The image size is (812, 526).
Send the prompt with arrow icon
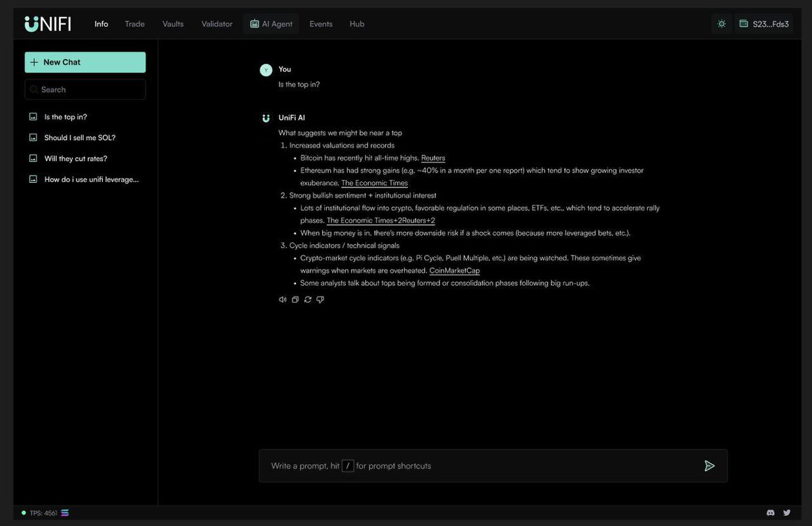tap(709, 466)
